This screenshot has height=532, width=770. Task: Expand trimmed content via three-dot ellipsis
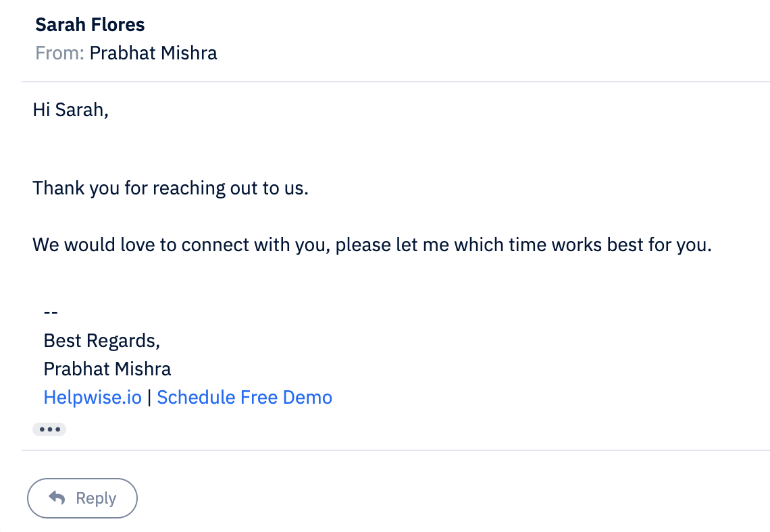49,429
